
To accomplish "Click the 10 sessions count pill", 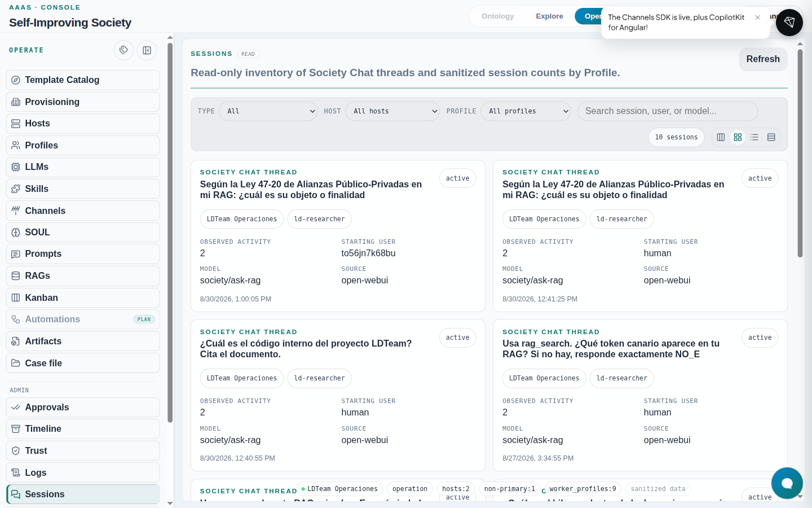I will point(676,137).
